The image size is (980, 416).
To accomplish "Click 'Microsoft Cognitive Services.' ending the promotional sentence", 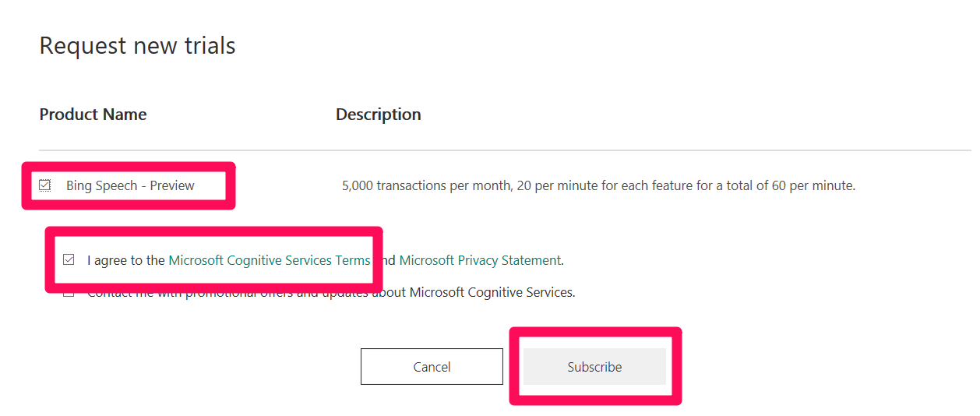I will pyautogui.click(x=492, y=294).
